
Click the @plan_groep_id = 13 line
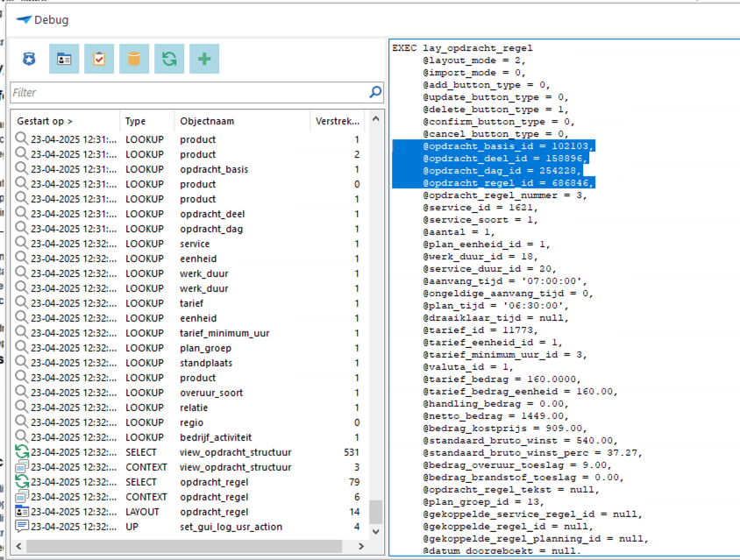pyautogui.click(x=483, y=502)
